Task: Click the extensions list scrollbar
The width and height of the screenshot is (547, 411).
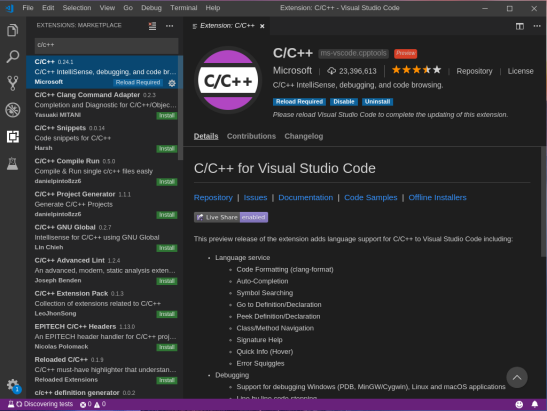Action: pyautogui.click(x=180, y=107)
